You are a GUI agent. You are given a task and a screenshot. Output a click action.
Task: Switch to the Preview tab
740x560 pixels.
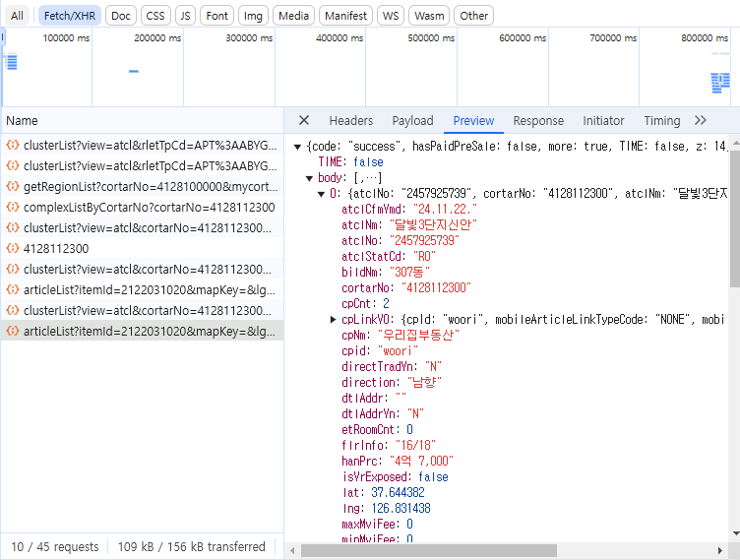click(473, 121)
